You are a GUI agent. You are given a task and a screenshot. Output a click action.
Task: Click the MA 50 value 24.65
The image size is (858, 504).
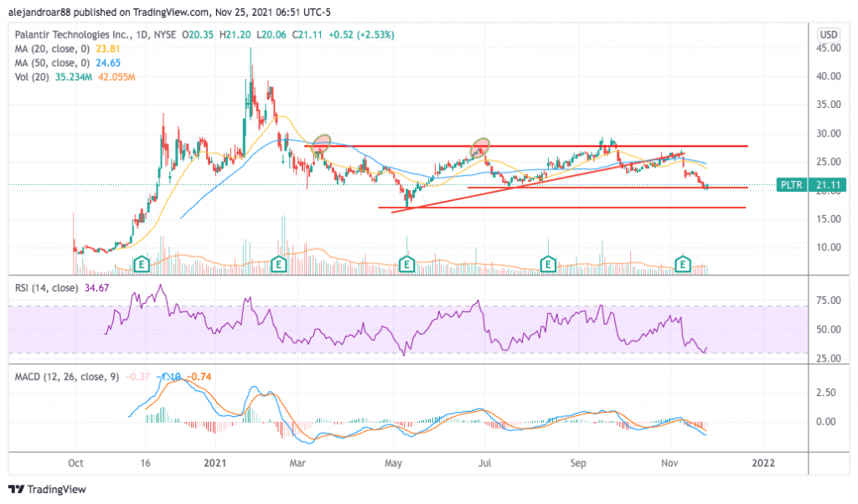[x=108, y=63]
